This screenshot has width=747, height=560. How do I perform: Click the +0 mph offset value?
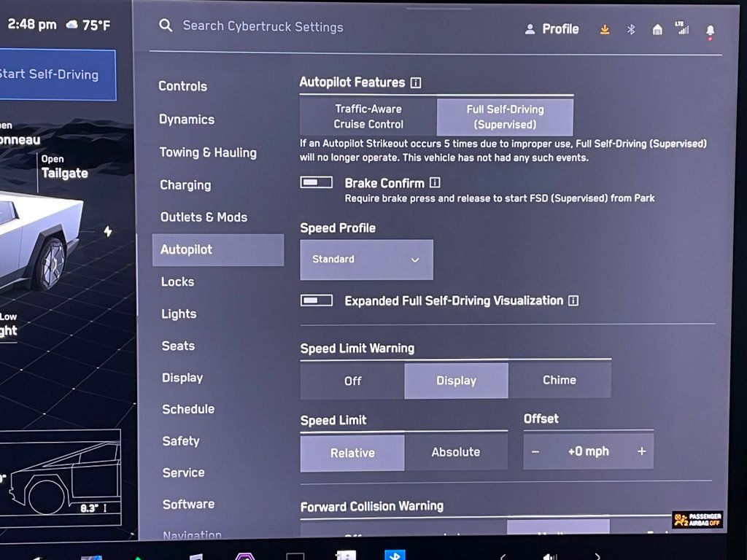tap(589, 451)
